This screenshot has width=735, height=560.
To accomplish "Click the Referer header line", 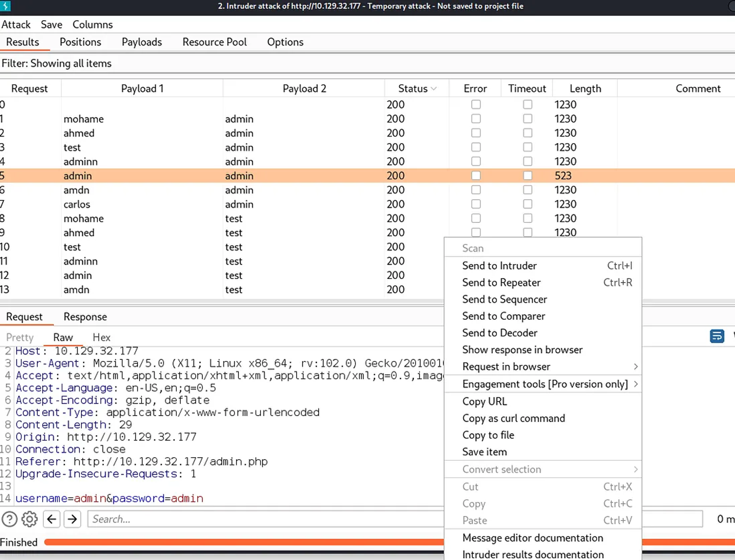I will 141,461.
